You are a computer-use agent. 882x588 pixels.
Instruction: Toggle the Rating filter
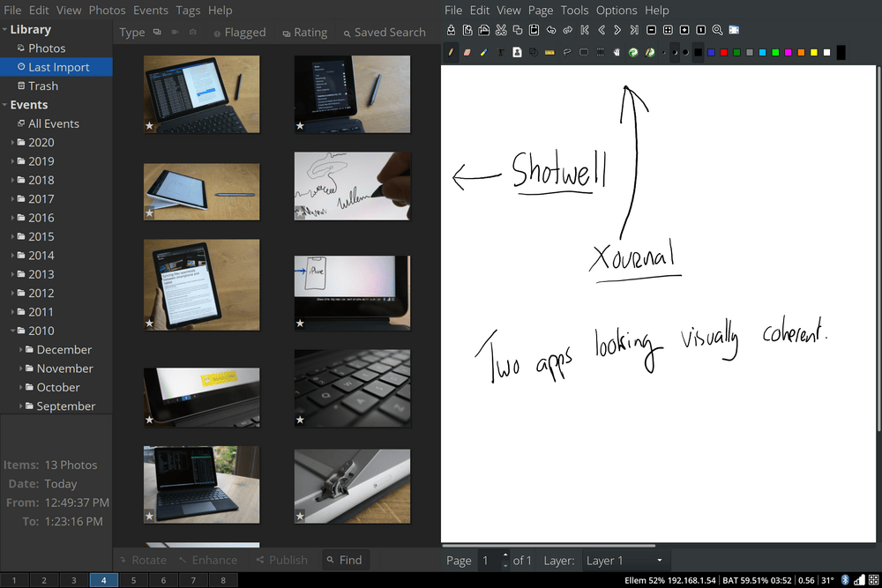pyautogui.click(x=304, y=32)
